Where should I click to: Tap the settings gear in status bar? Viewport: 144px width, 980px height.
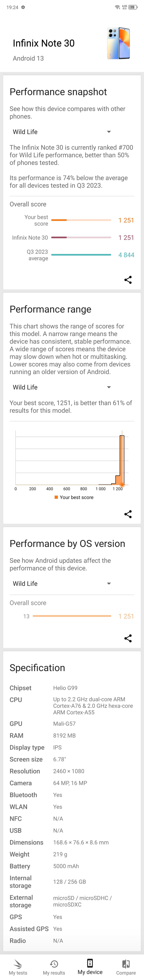point(23,7)
